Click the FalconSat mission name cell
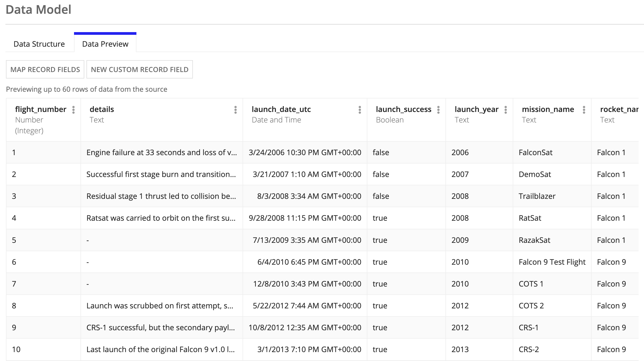 (552, 152)
